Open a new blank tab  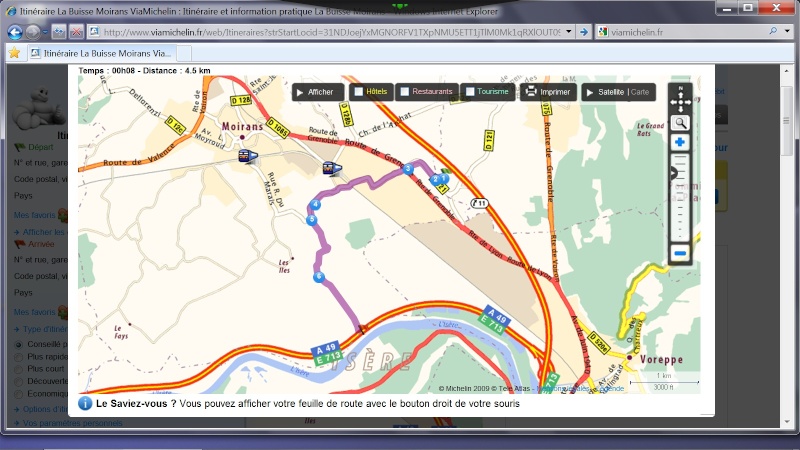tap(184, 53)
